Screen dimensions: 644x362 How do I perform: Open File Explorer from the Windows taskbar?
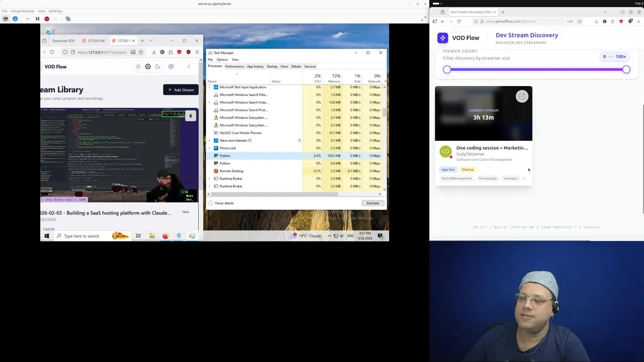click(x=151, y=236)
